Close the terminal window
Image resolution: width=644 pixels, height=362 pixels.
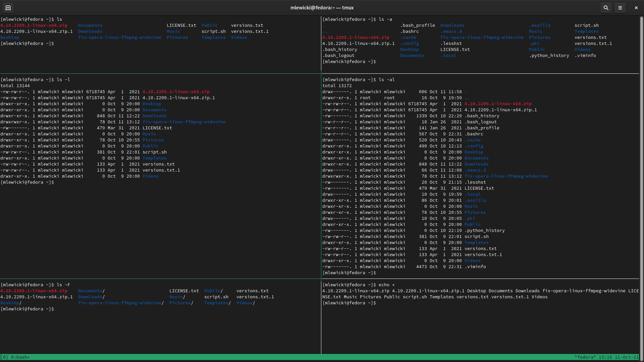(x=636, y=8)
